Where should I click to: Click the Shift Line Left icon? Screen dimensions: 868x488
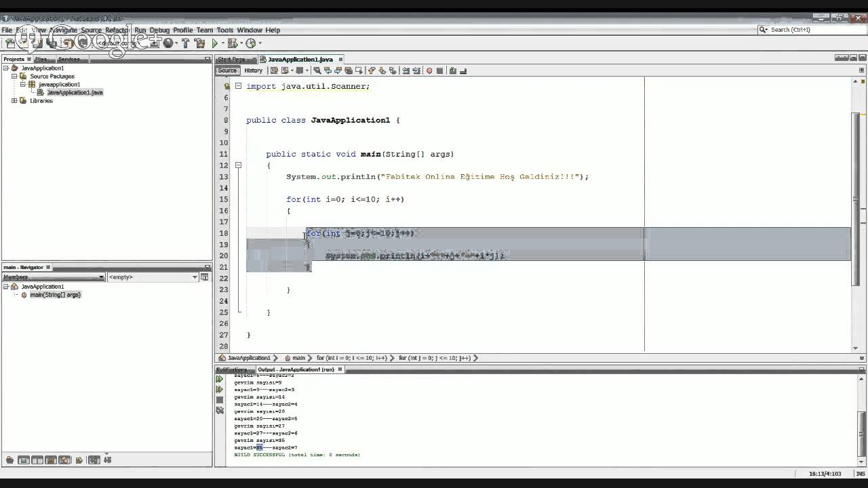coord(406,70)
